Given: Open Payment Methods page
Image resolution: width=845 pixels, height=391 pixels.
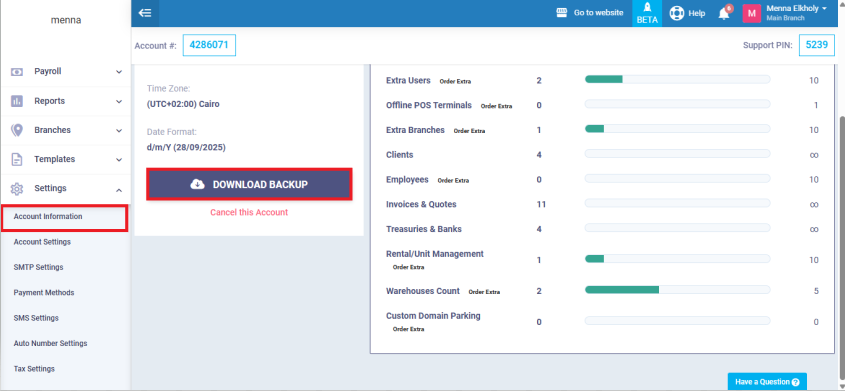Looking at the screenshot, I should 44,293.
